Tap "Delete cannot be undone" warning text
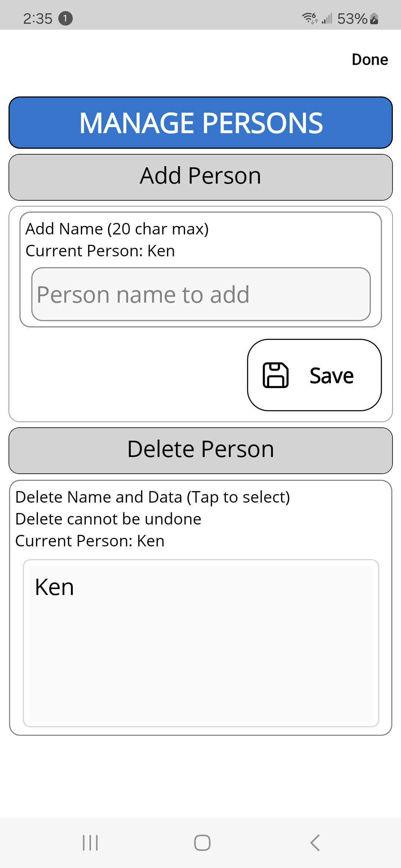401x868 pixels. 108,519
